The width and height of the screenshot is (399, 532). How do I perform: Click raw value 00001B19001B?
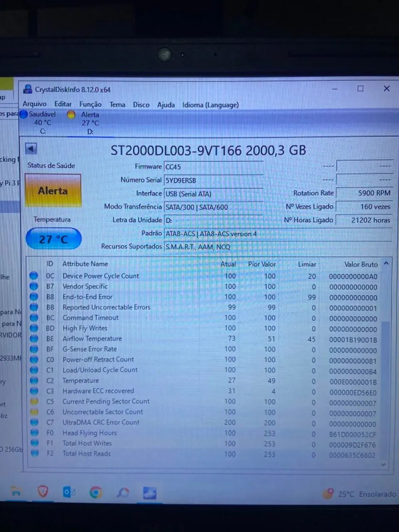[x=353, y=340]
